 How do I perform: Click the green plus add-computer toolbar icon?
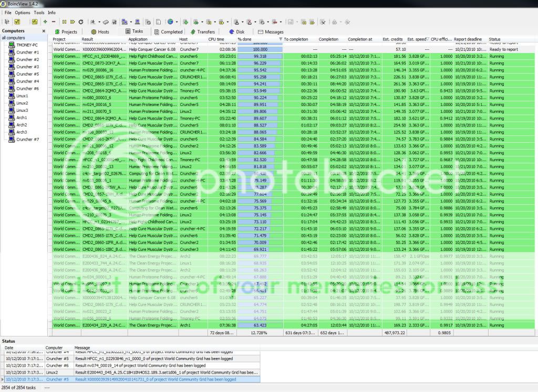coord(45,22)
